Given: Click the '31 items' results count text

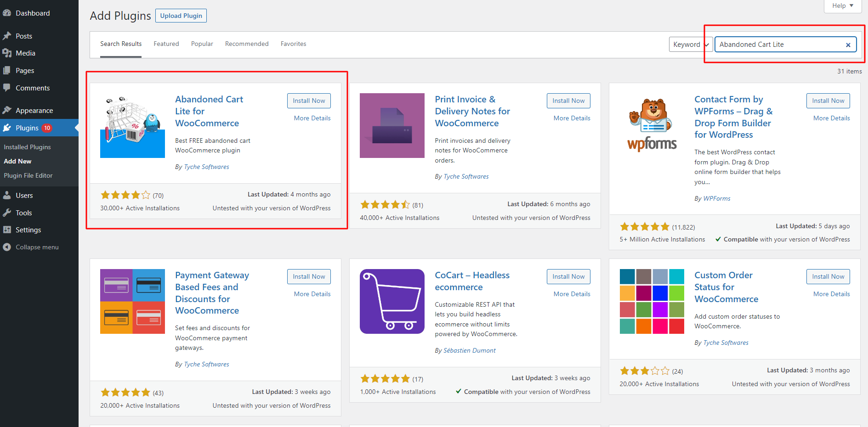Looking at the screenshot, I should [849, 71].
